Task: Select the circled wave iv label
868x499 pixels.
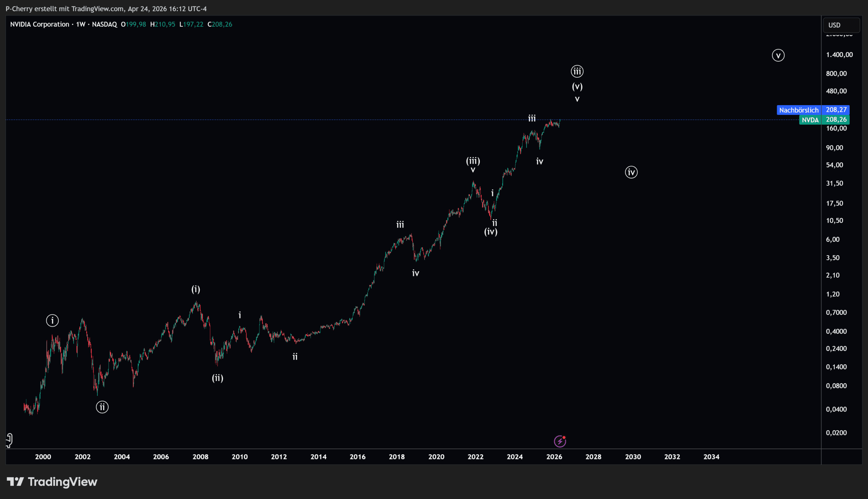Action: [x=631, y=172]
